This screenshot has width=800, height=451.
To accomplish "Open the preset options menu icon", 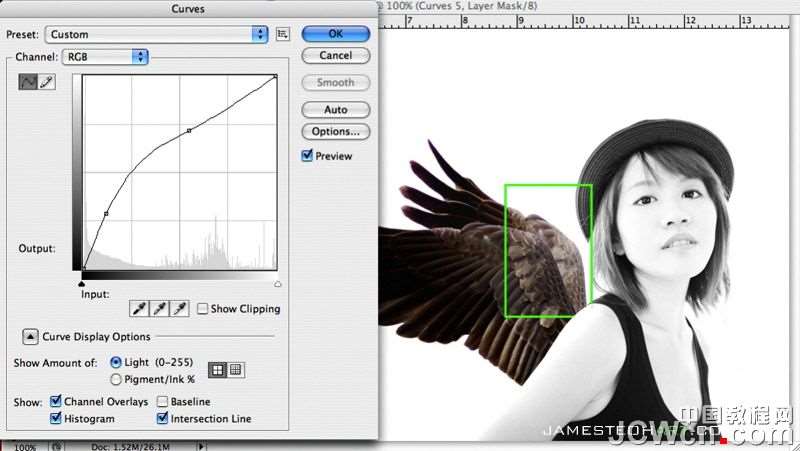I will click(282, 34).
